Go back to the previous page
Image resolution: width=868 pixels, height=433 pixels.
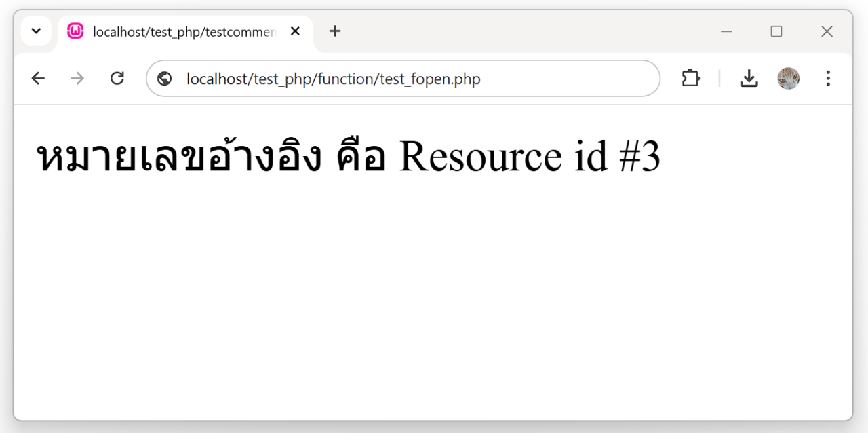[x=38, y=79]
